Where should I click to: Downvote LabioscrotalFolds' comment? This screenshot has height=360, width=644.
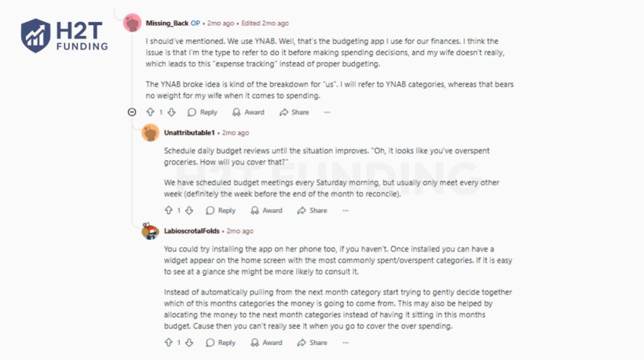[x=189, y=342]
